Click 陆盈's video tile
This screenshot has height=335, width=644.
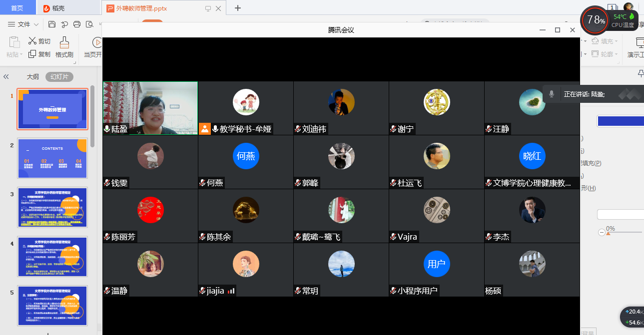(150, 108)
